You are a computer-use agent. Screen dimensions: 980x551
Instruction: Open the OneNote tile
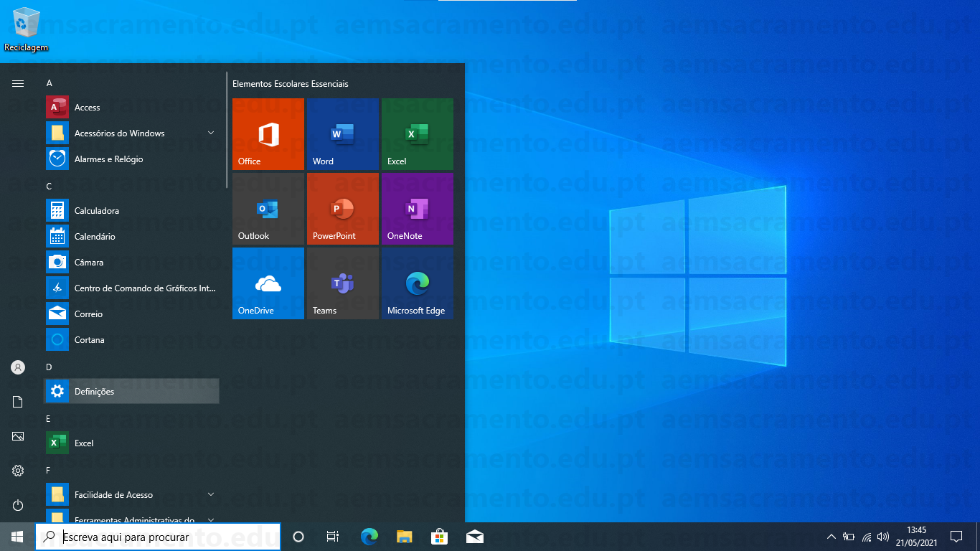(417, 209)
